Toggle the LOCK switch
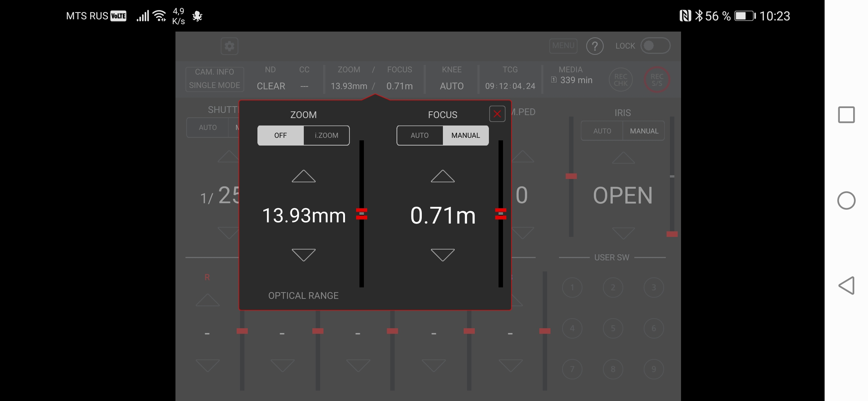Screen dimensions: 868x401 pyautogui.click(x=655, y=46)
